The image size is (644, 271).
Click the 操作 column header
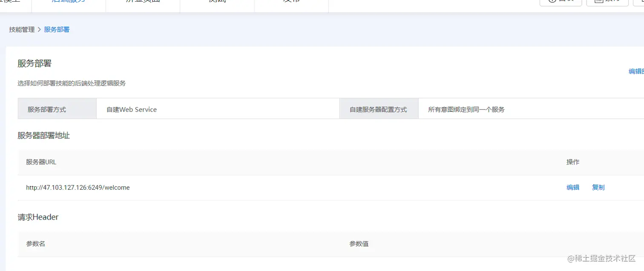click(573, 162)
